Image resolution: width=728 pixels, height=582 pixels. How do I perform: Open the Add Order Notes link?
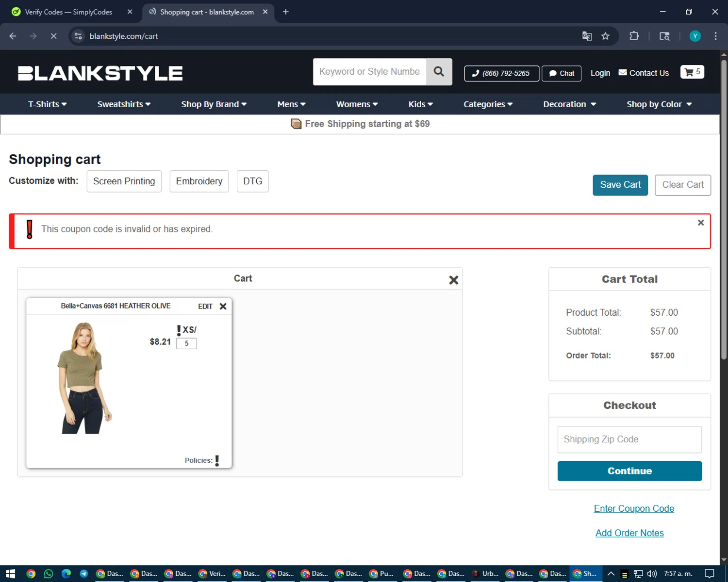(x=629, y=533)
